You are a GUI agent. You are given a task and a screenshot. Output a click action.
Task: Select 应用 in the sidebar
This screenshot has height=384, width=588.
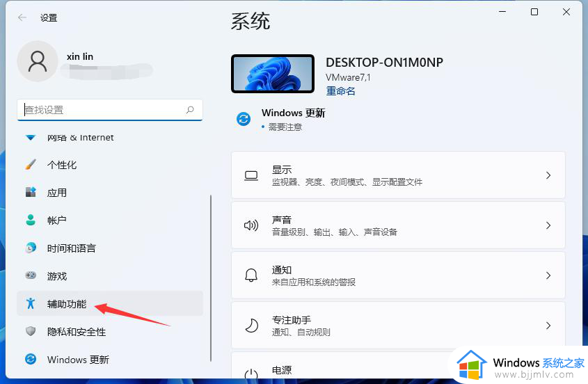pos(110,193)
